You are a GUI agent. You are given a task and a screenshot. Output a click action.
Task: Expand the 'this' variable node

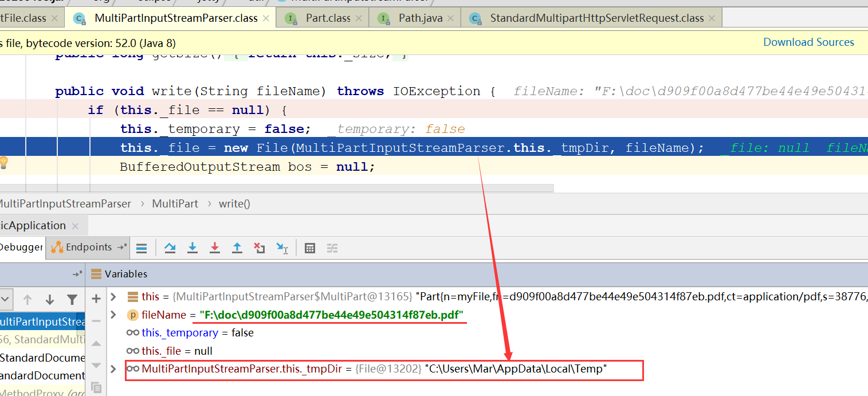(x=113, y=297)
